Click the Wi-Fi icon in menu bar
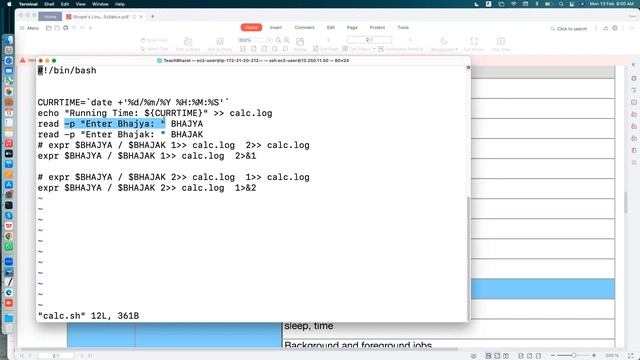The width and height of the screenshot is (640, 360). click(513, 4)
